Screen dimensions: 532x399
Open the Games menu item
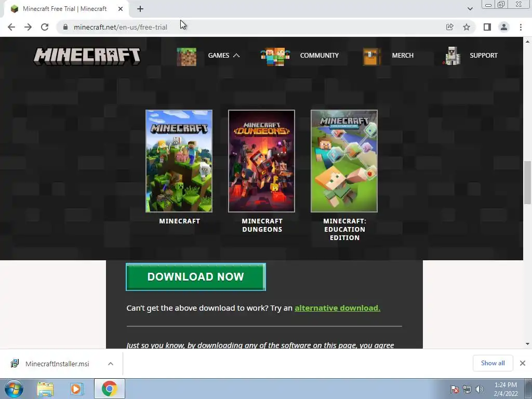[219, 55]
